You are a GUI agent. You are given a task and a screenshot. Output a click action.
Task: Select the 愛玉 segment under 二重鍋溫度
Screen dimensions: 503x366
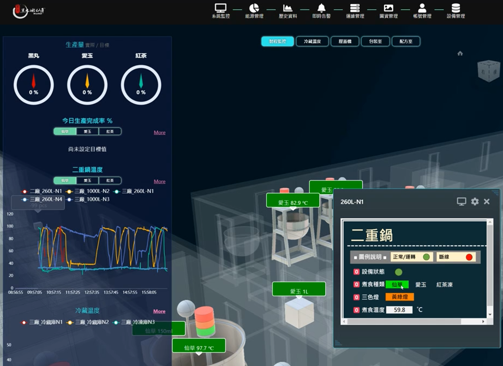pyautogui.click(x=87, y=180)
